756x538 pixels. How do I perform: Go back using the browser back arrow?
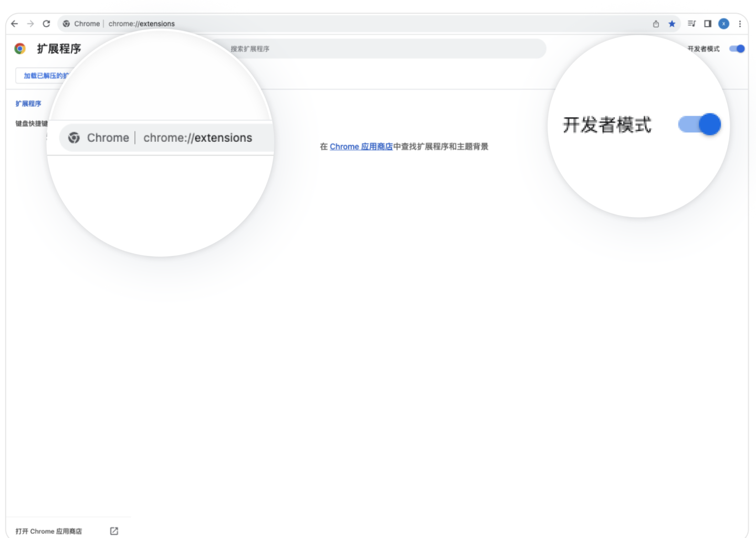(x=15, y=24)
